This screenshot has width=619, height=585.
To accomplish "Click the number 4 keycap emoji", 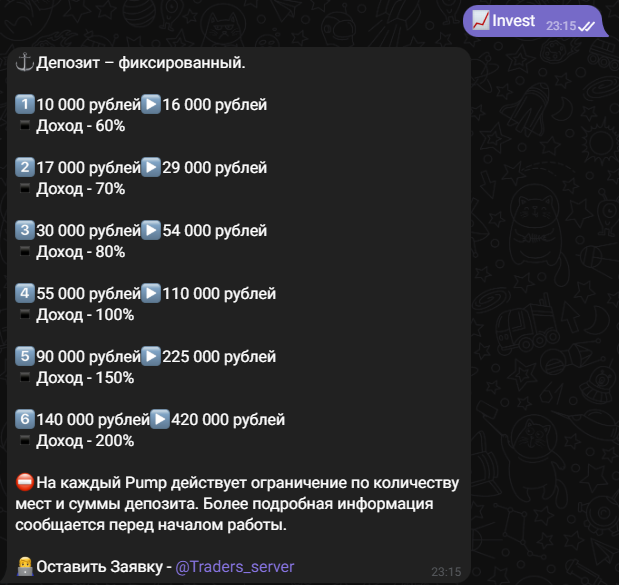I will (25, 294).
